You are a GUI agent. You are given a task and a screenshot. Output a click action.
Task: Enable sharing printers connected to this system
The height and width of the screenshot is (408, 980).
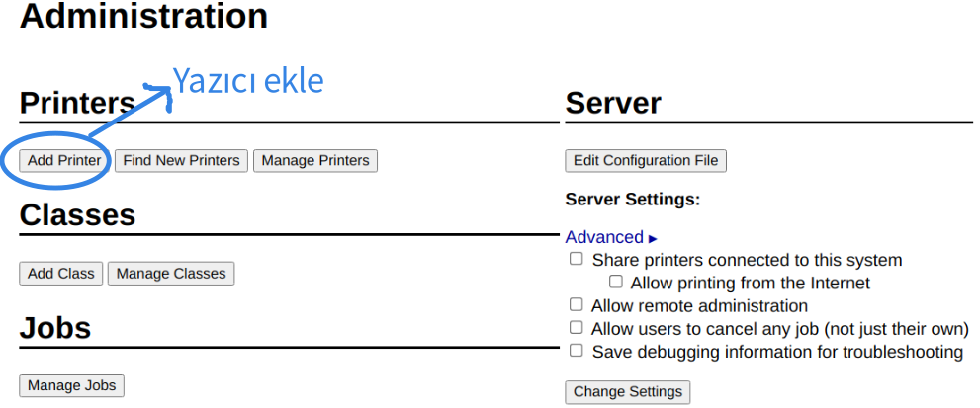577,260
